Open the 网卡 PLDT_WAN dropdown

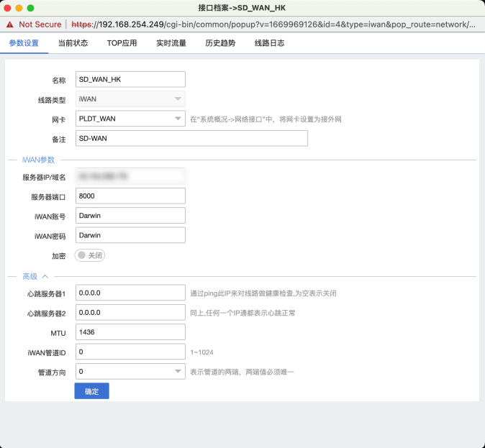tap(130, 119)
